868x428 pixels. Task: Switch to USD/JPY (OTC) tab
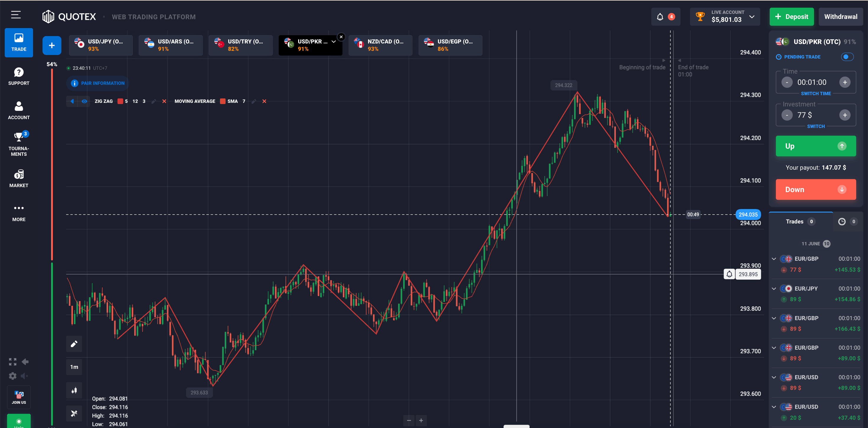(101, 45)
